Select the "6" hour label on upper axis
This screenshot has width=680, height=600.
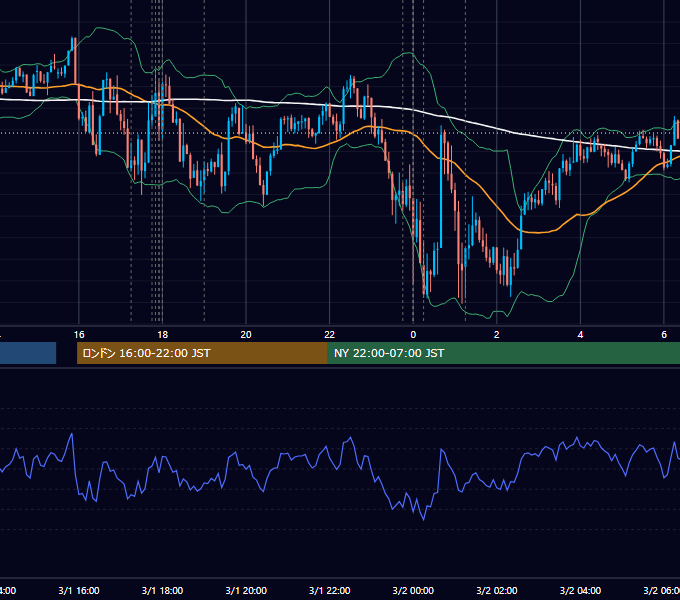pos(664,335)
